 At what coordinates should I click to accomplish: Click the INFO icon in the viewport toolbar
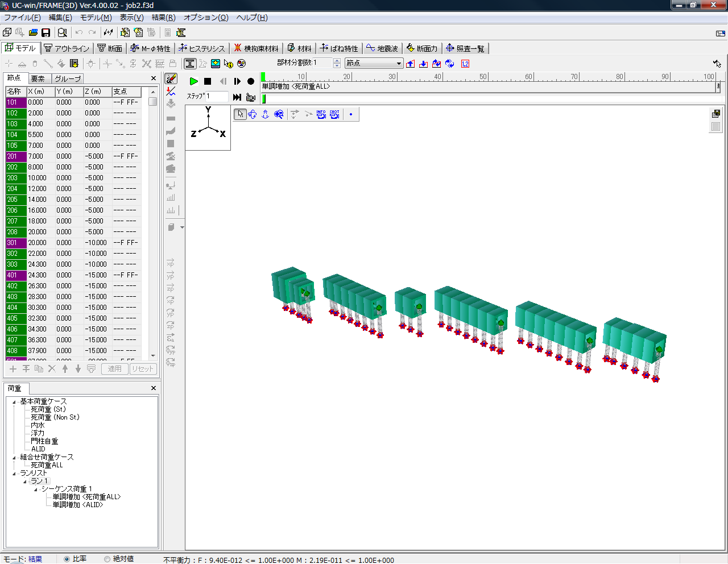tap(321, 114)
